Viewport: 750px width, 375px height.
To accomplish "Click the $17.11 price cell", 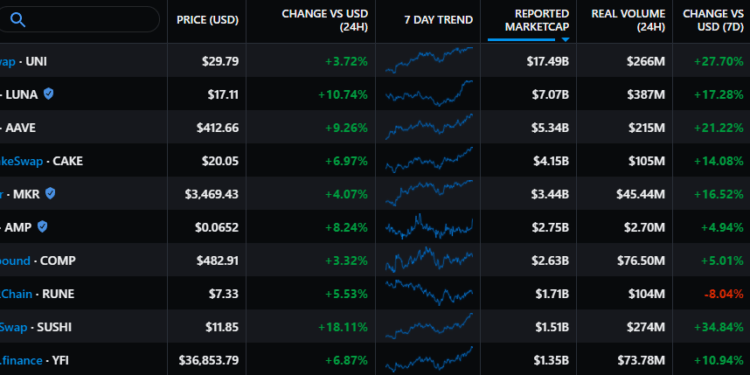I will [x=223, y=95].
